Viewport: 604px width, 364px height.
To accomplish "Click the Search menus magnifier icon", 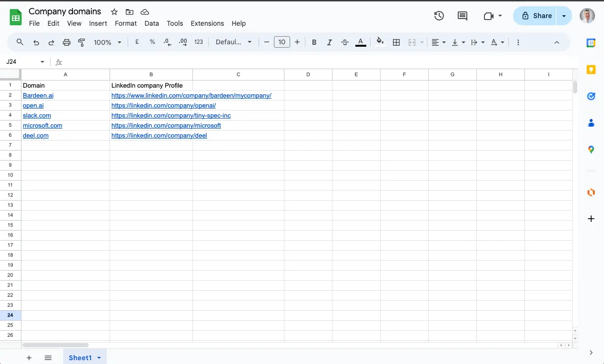I will 20,42.
